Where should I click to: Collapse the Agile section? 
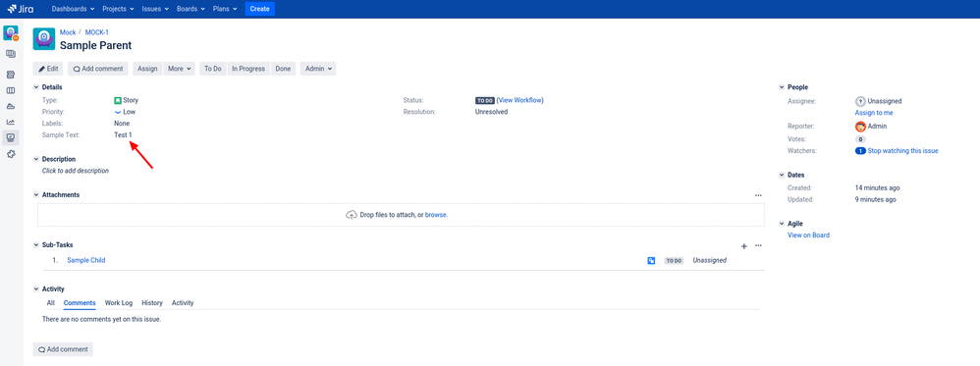(x=782, y=224)
